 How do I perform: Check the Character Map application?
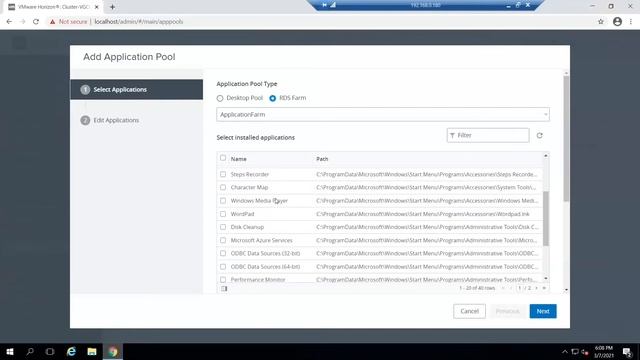(x=223, y=187)
